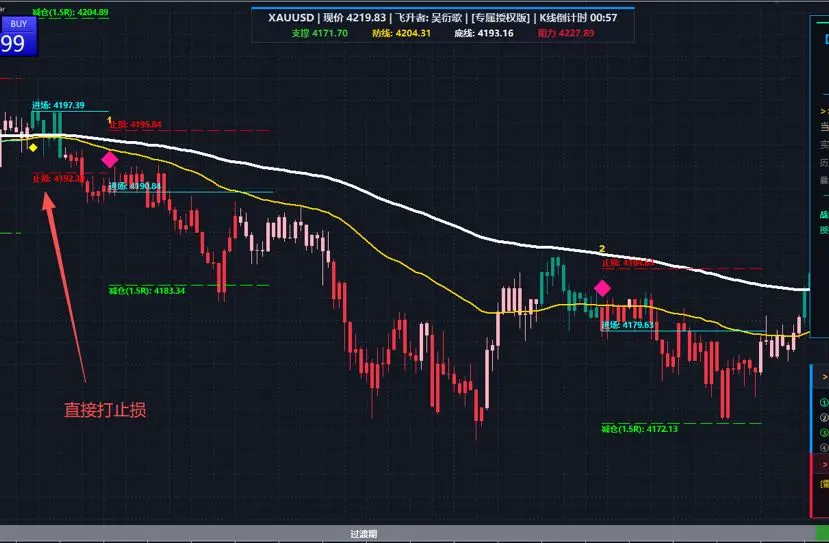Click the 进场: 4197.39 entry label
Screen dimensions: 829x543
58,105
